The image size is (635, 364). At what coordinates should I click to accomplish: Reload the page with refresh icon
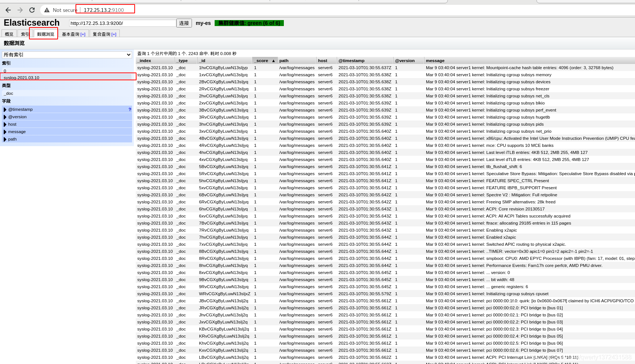point(32,10)
